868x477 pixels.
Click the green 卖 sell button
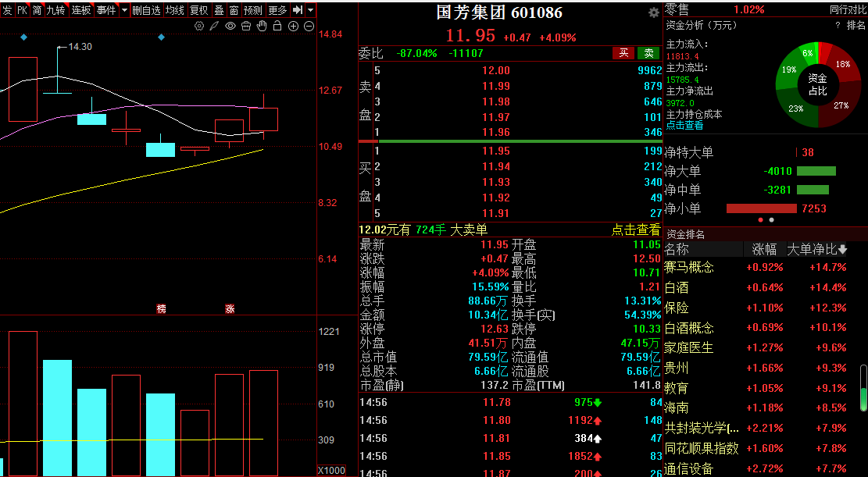(648, 53)
